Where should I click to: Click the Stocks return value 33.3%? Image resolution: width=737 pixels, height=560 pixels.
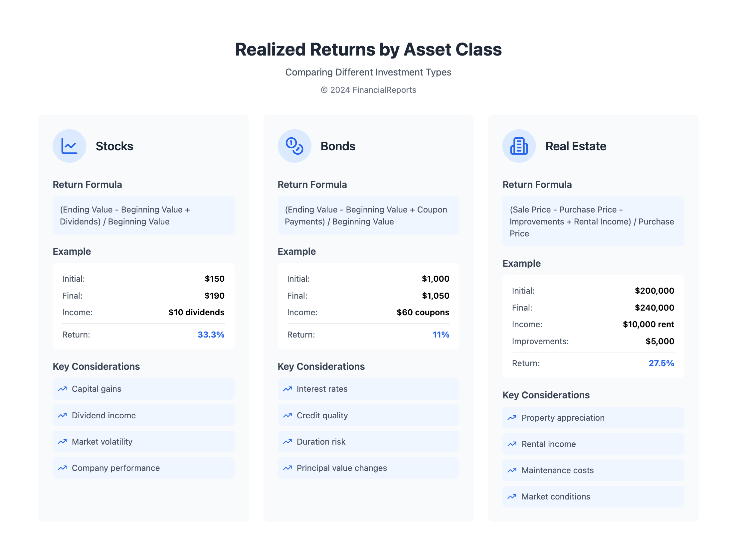(211, 335)
